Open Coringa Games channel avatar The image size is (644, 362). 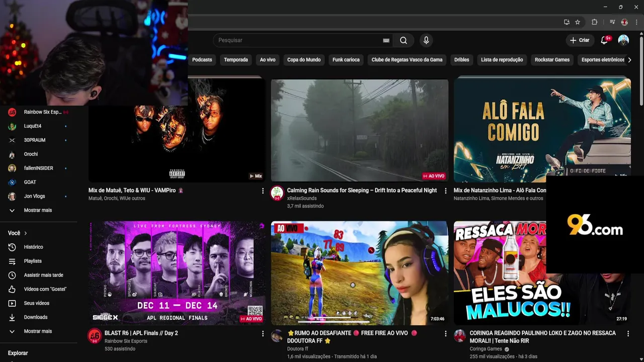pos(460,336)
